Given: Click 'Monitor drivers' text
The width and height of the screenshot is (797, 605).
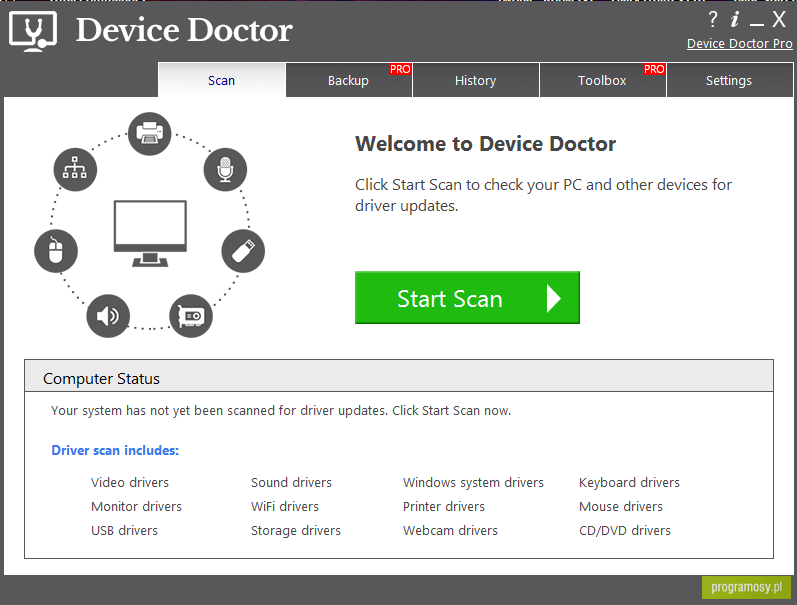Looking at the screenshot, I should pyautogui.click(x=136, y=506).
